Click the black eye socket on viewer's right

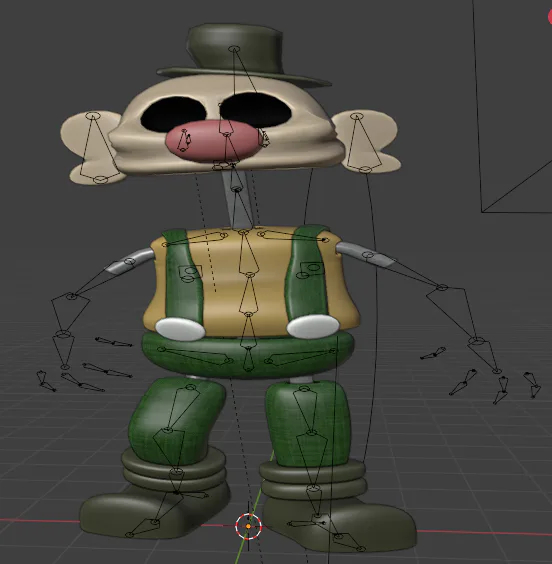pyautogui.click(x=257, y=110)
